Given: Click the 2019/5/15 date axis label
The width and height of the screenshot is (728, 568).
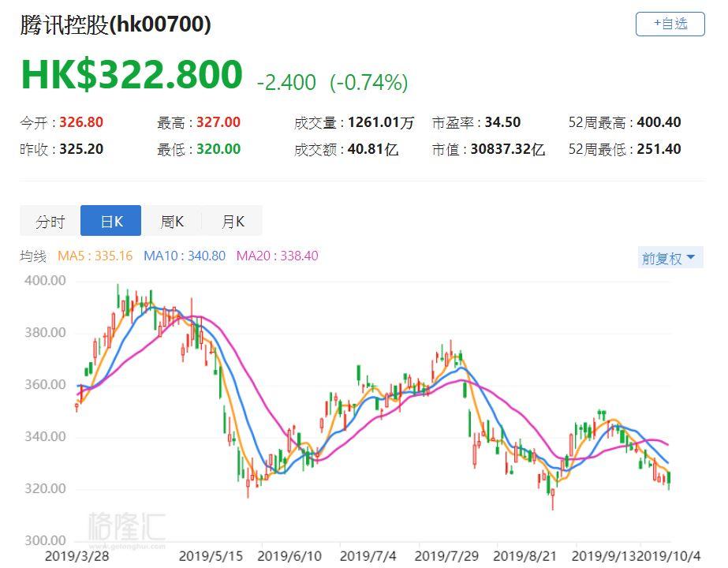Looking at the screenshot, I should tap(211, 556).
